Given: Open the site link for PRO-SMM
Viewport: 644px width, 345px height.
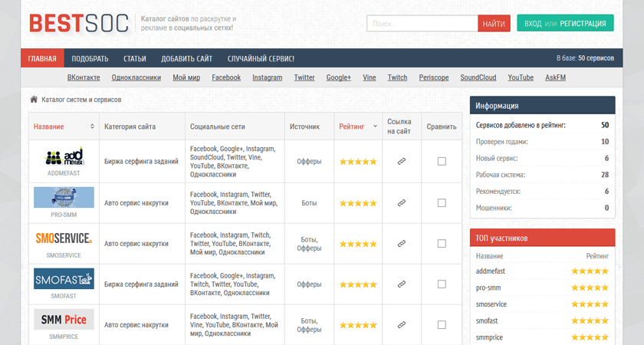Looking at the screenshot, I should 402,203.
